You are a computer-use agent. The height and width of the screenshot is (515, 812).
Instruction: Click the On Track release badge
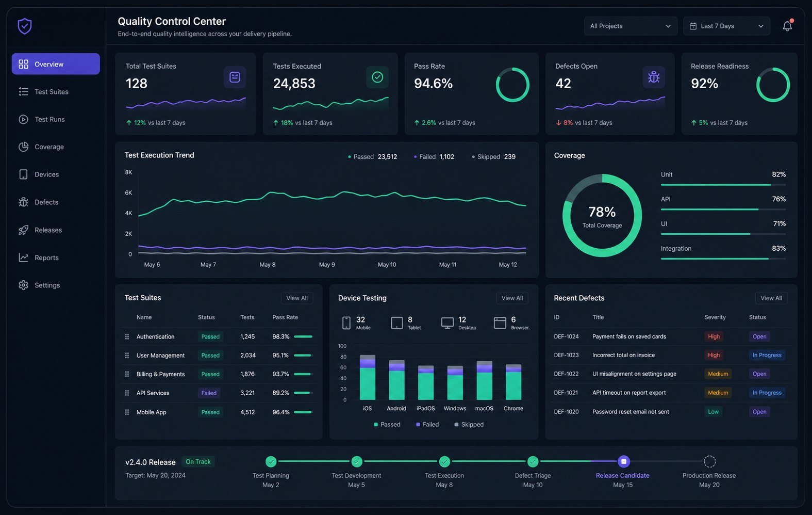click(x=198, y=462)
